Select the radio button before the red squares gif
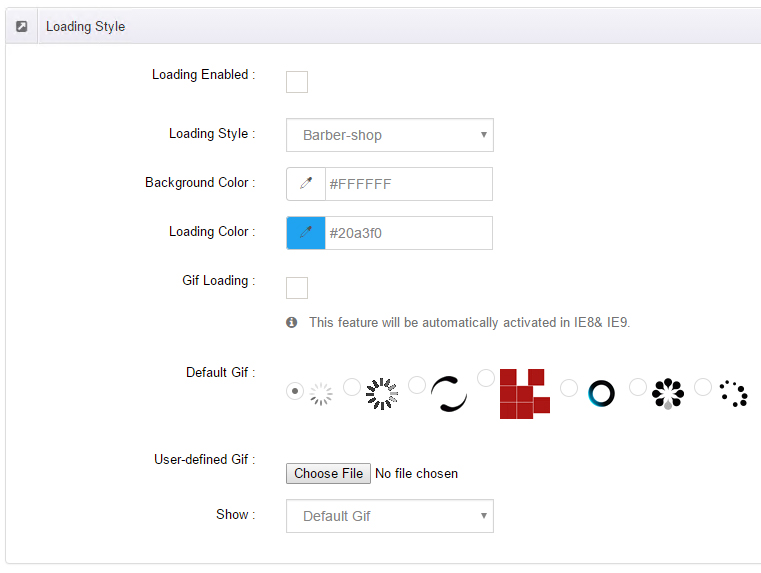 486,377
